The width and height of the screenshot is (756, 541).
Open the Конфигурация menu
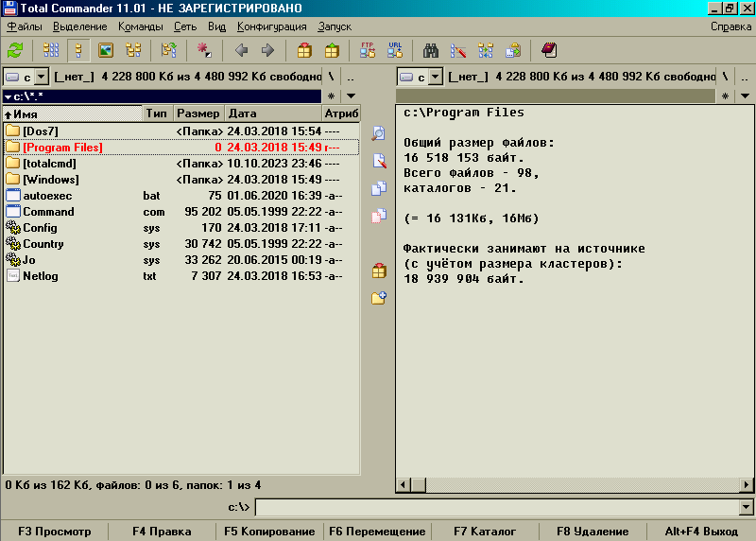(272, 26)
